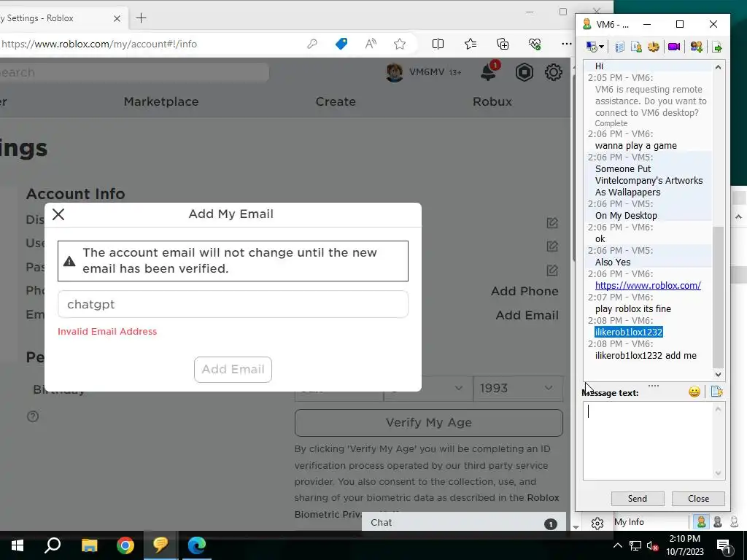Open remote assistance icon in VM6 chat toolbar
The height and width of the screenshot is (560, 747).
pyautogui.click(x=591, y=47)
